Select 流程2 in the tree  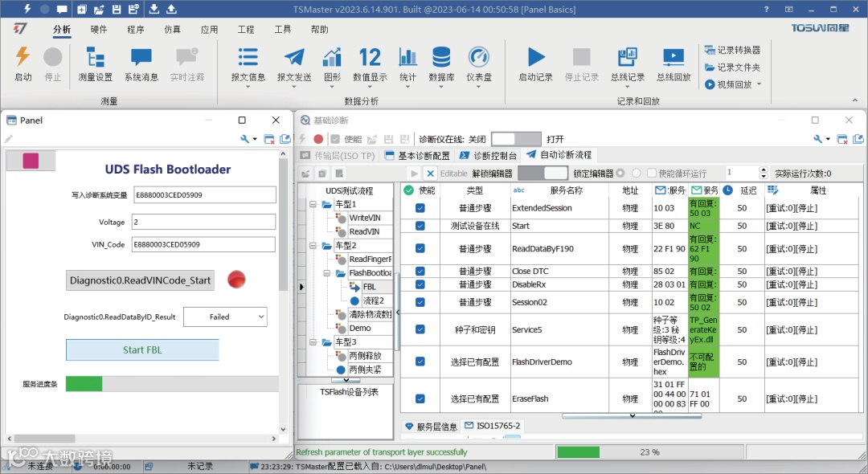(x=373, y=300)
